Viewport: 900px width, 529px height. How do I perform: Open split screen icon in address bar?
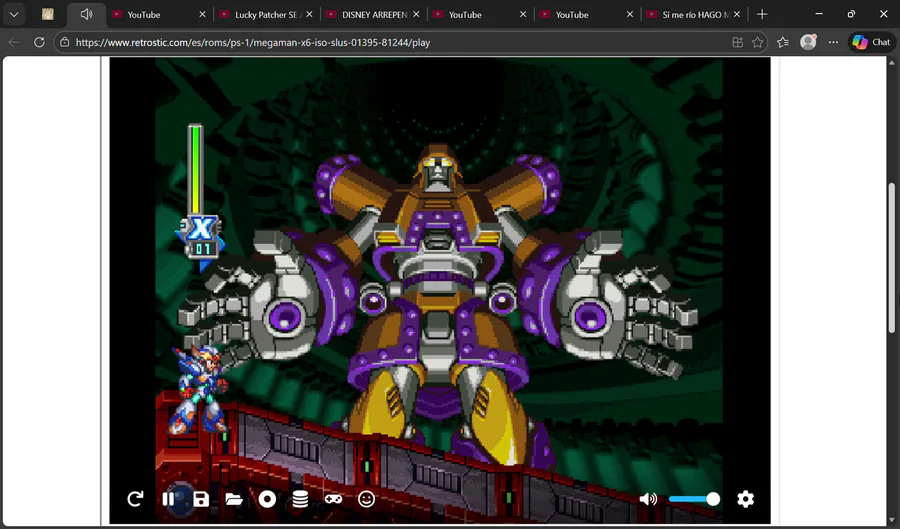[738, 42]
